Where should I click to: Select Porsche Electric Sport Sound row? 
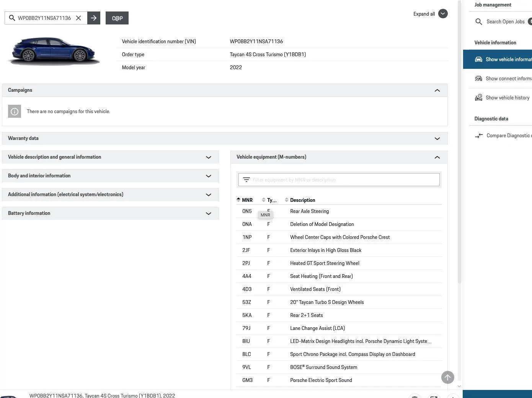click(x=339, y=380)
